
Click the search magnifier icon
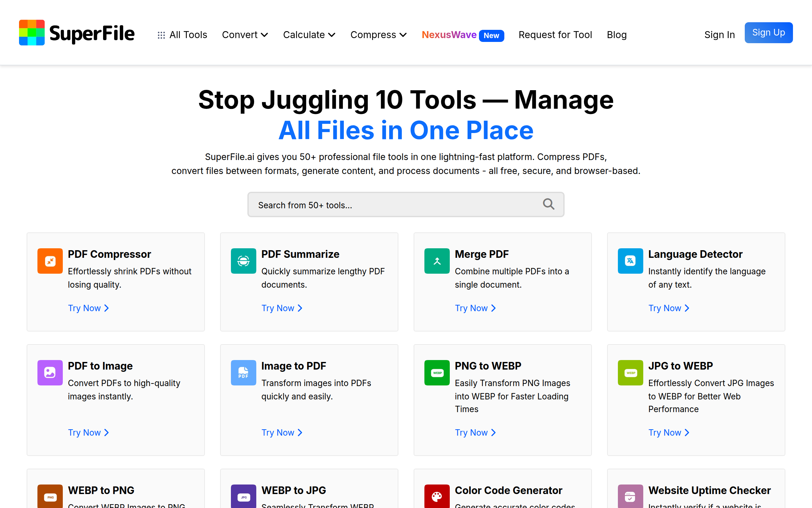point(549,204)
